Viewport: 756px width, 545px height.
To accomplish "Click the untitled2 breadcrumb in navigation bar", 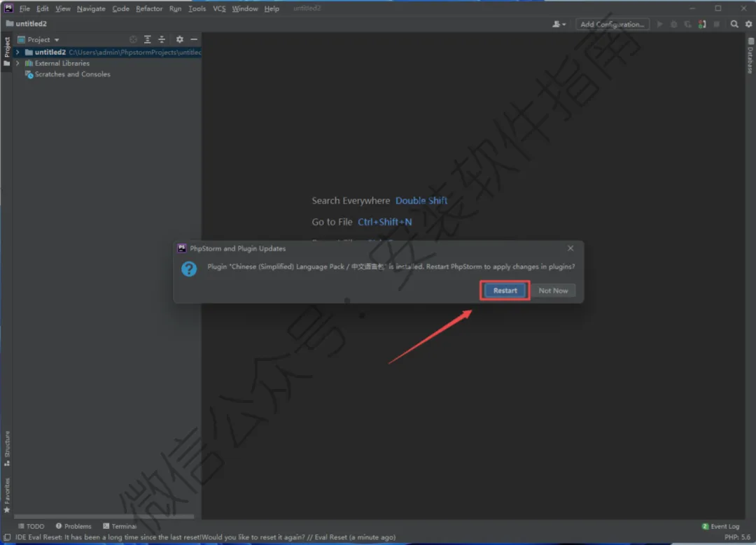I will 27,24.
